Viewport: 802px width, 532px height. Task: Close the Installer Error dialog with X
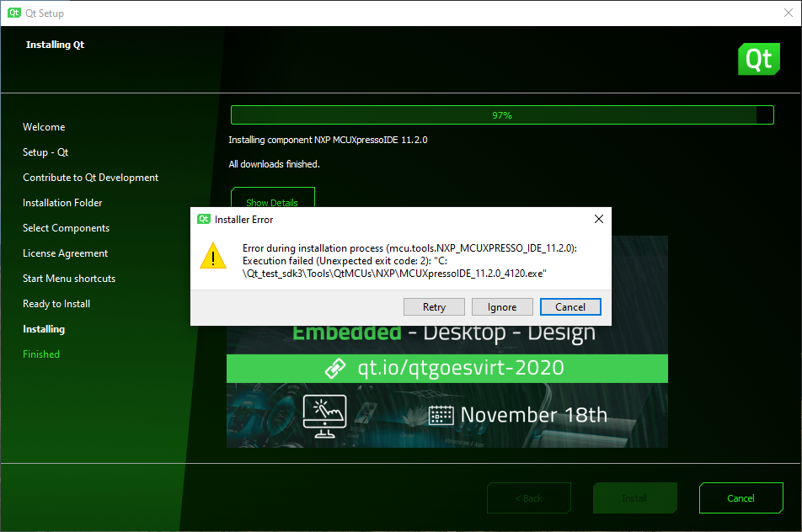coord(599,219)
